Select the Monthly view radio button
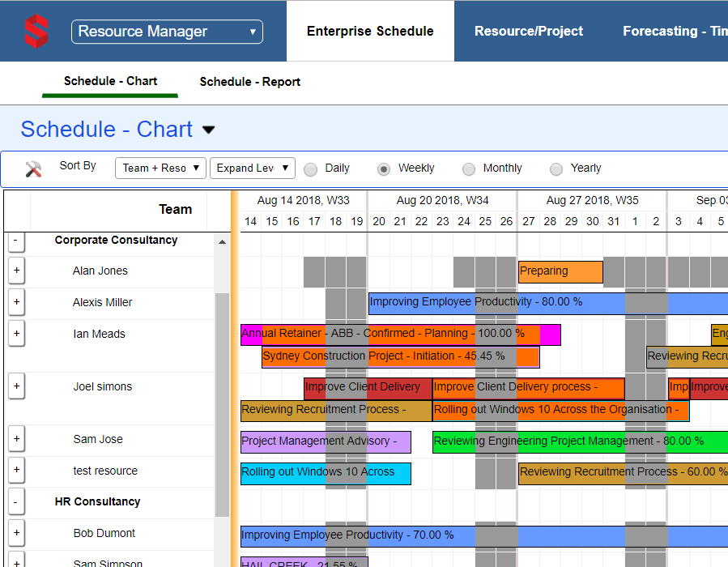The image size is (728, 567). (x=469, y=169)
